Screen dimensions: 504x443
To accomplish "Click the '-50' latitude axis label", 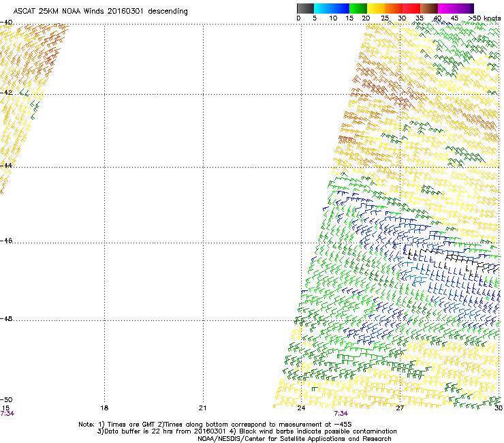I will (x=6, y=400).
